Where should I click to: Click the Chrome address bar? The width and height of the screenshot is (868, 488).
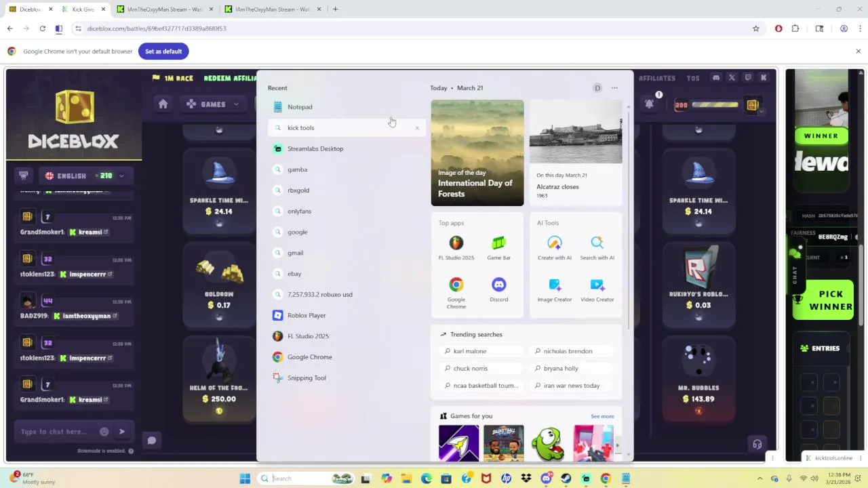(414, 28)
